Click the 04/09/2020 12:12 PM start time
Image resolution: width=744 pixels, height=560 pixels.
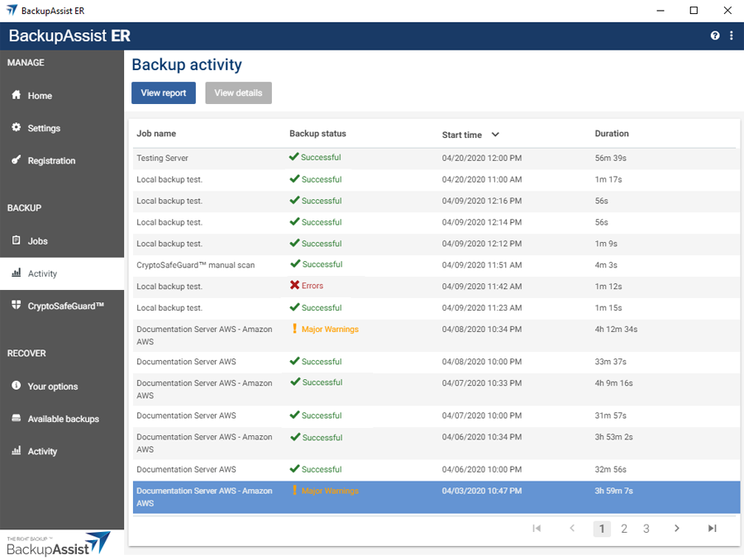[482, 244]
